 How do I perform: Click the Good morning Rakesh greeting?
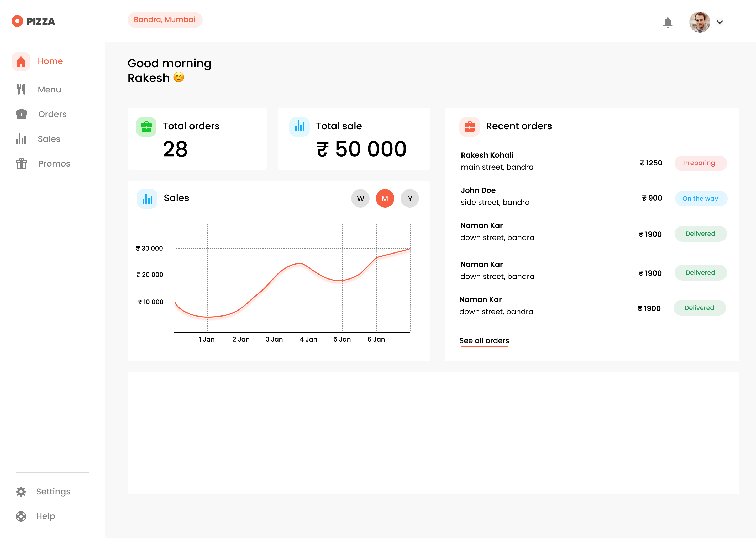point(170,71)
